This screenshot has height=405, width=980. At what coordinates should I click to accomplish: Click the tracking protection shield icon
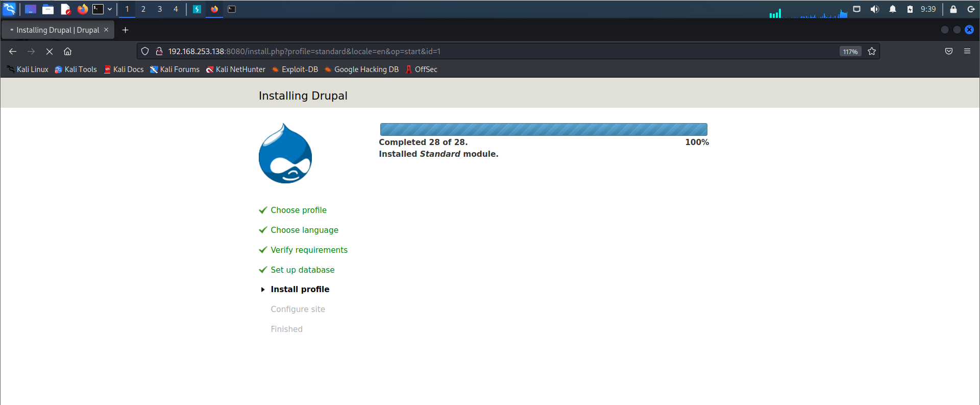coord(145,51)
